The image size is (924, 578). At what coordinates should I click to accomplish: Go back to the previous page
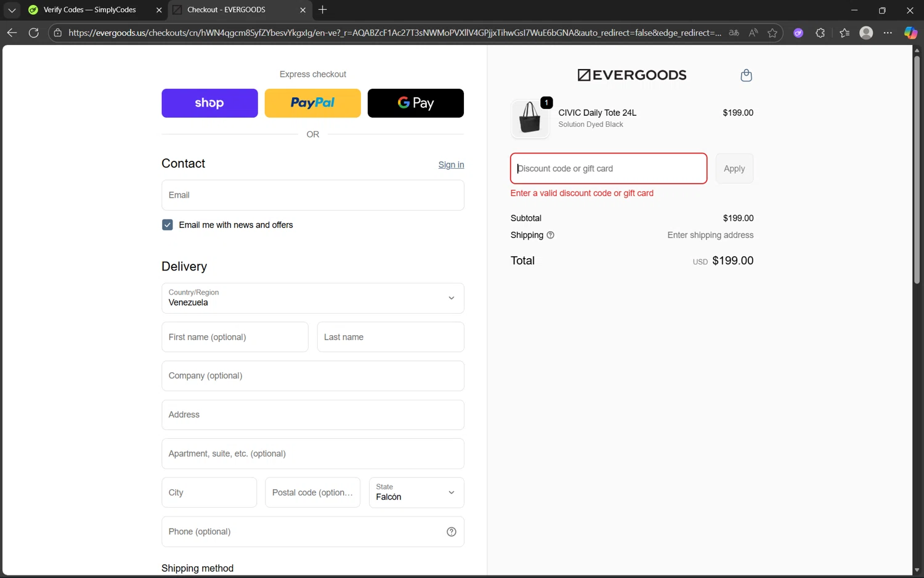[12, 33]
